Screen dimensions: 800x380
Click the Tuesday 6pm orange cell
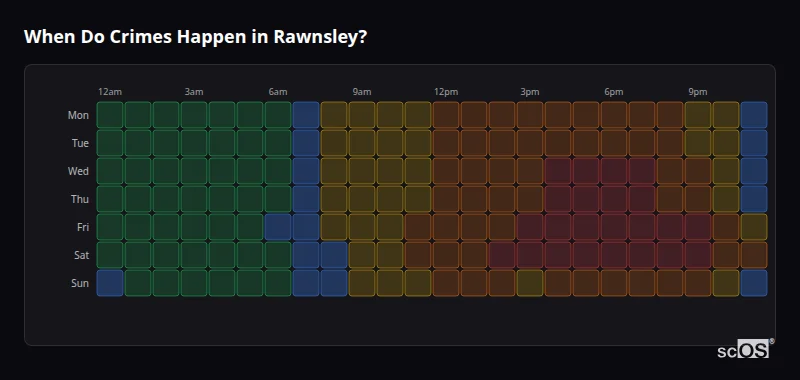coord(614,143)
